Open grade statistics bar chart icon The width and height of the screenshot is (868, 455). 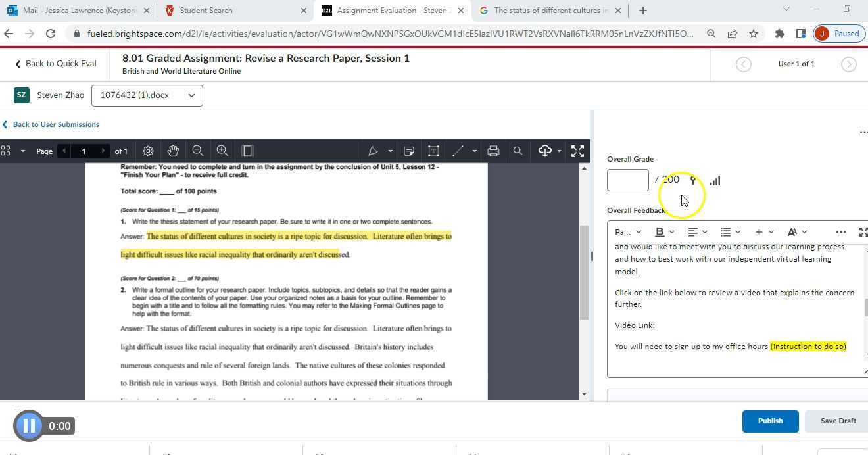tap(715, 180)
